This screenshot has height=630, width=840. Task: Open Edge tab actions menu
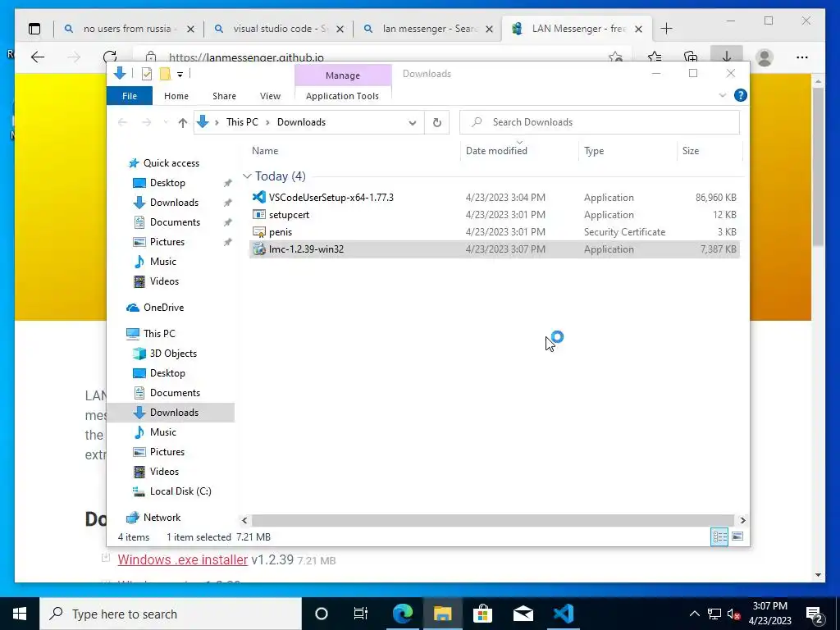34,29
